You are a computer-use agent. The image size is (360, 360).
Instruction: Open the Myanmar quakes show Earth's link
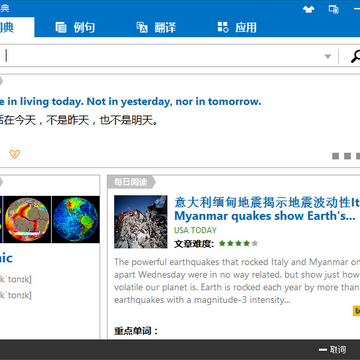point(265,216)
